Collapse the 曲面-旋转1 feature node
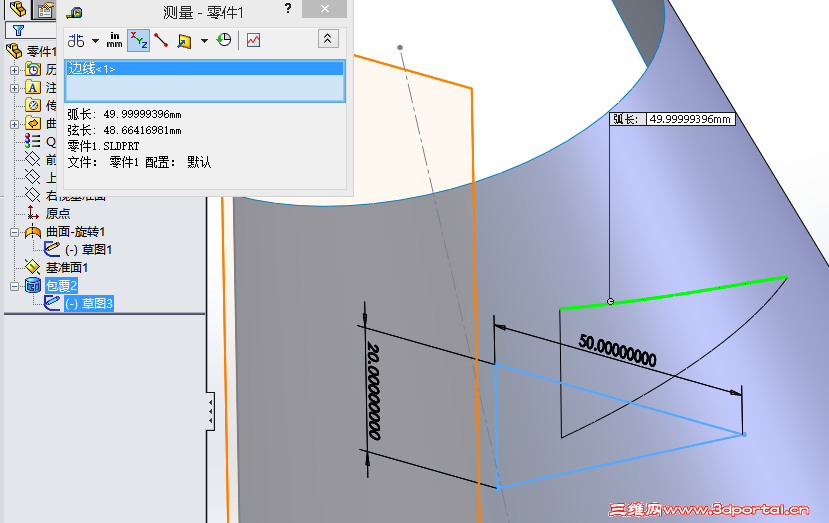 point(14,232)
